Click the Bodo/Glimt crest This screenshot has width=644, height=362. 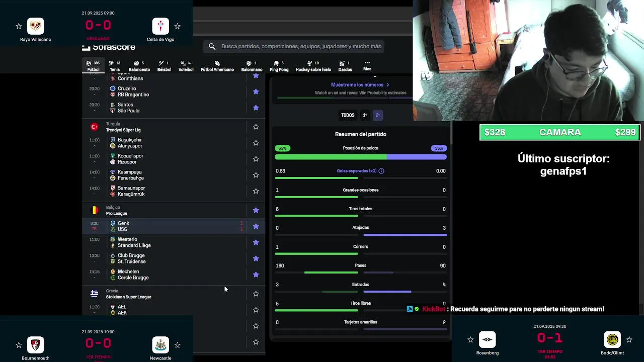coord(612,339)
